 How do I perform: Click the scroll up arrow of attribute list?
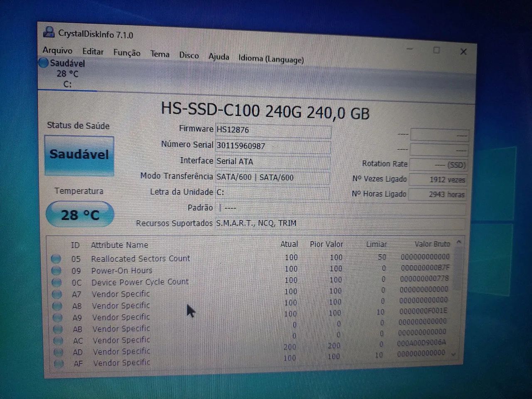click(458, 242)
